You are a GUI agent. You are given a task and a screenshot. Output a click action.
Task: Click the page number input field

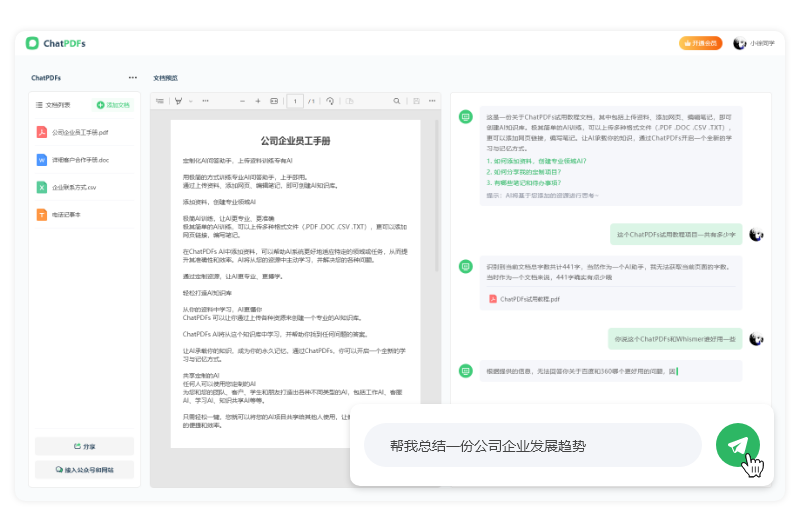[x=295, y=101]
